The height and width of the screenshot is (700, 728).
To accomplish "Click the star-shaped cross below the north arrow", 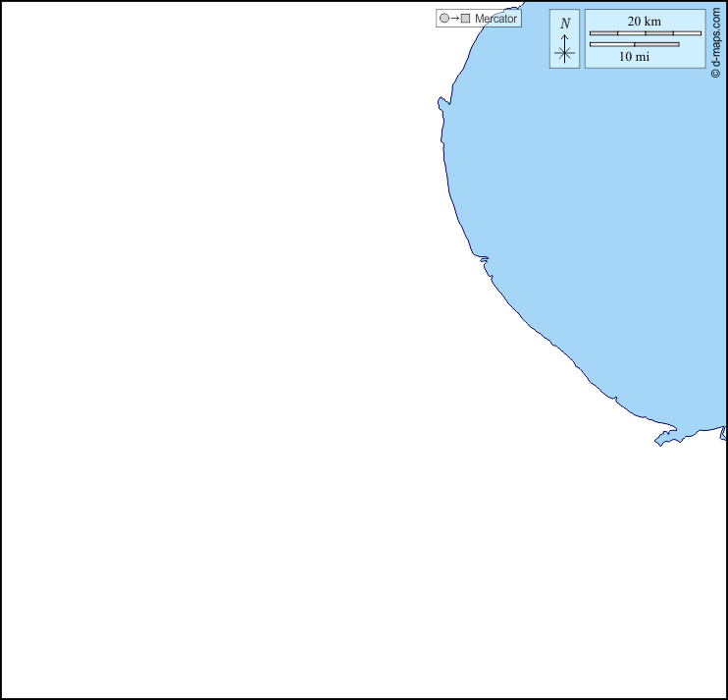I will pyautogui.click(x=564, y=54).
